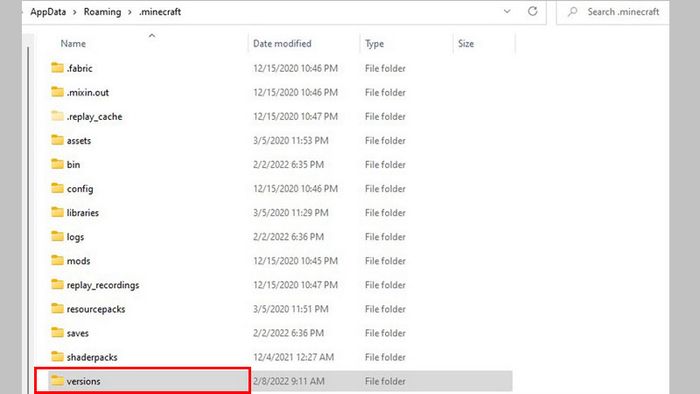Click the resourcepacks folder icon
This screenshot has width=700, height=394.
[x=57, y=309]
